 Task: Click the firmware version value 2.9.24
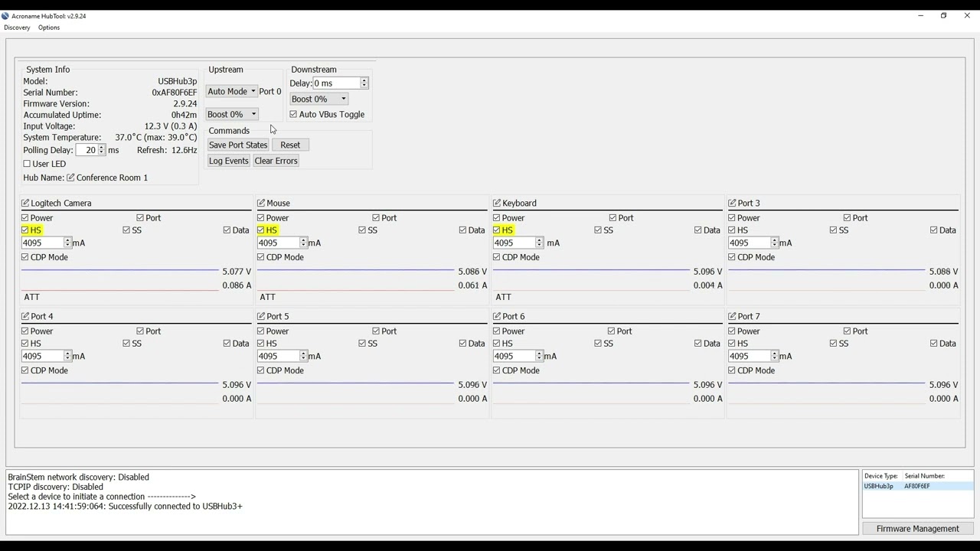tap(185, 103)
